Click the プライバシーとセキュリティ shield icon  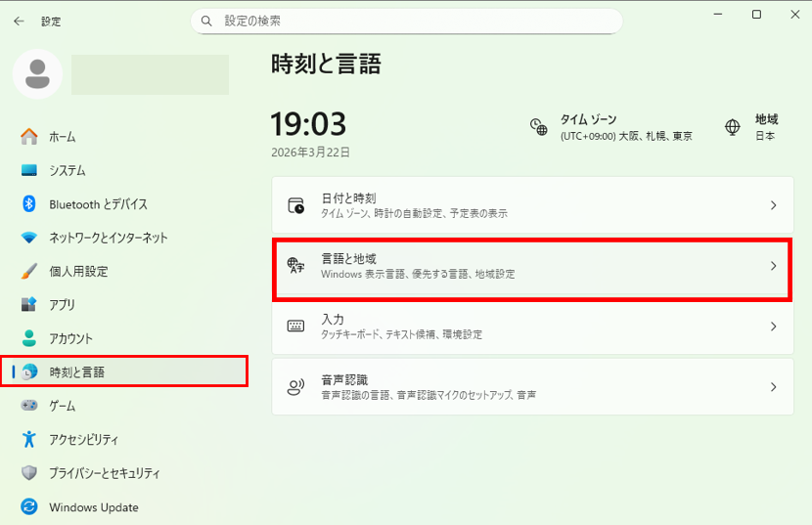[x=29, y=473]
